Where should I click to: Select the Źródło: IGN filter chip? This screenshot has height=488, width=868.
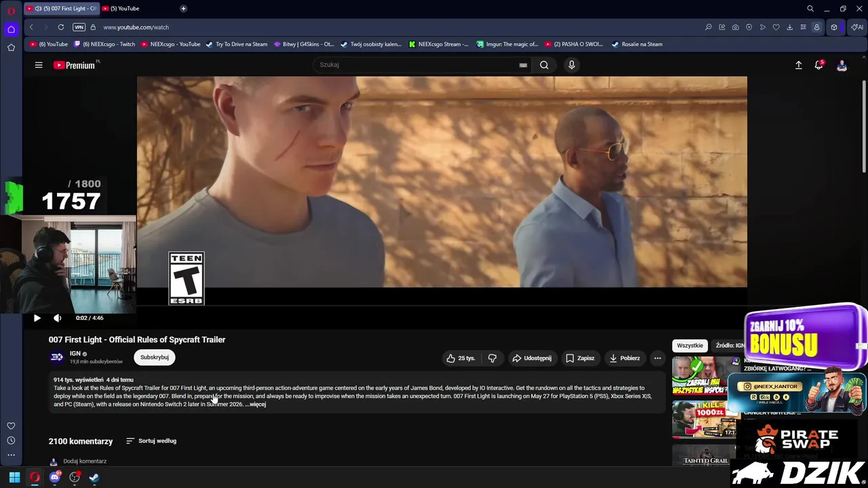click(730, 346)
